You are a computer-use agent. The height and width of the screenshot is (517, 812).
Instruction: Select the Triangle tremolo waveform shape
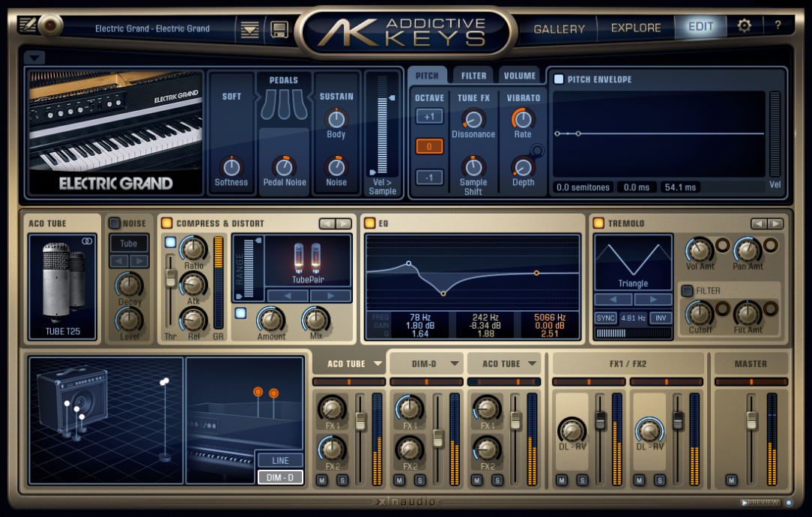point(632,262)
